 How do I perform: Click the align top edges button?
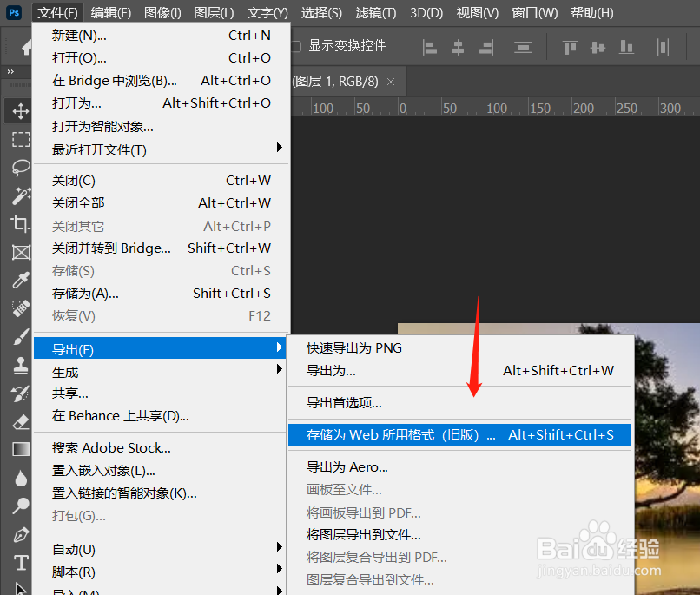[x=571, y=47]
